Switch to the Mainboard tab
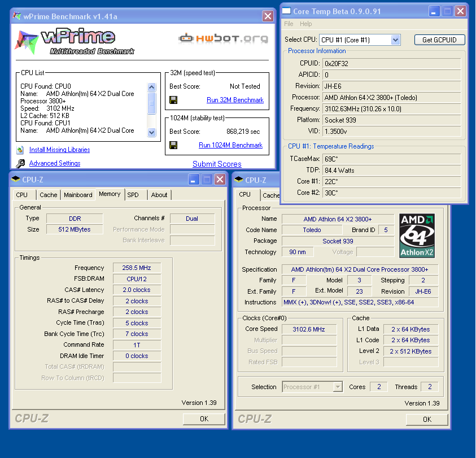The height and width of the screenshot is (458, 476). pyautogui.click(x=78, y=195)
